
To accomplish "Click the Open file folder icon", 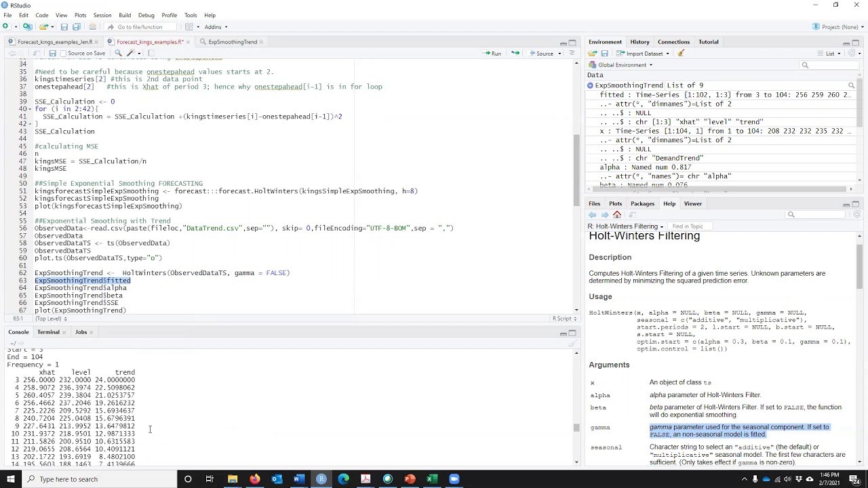I will (43, 26).
